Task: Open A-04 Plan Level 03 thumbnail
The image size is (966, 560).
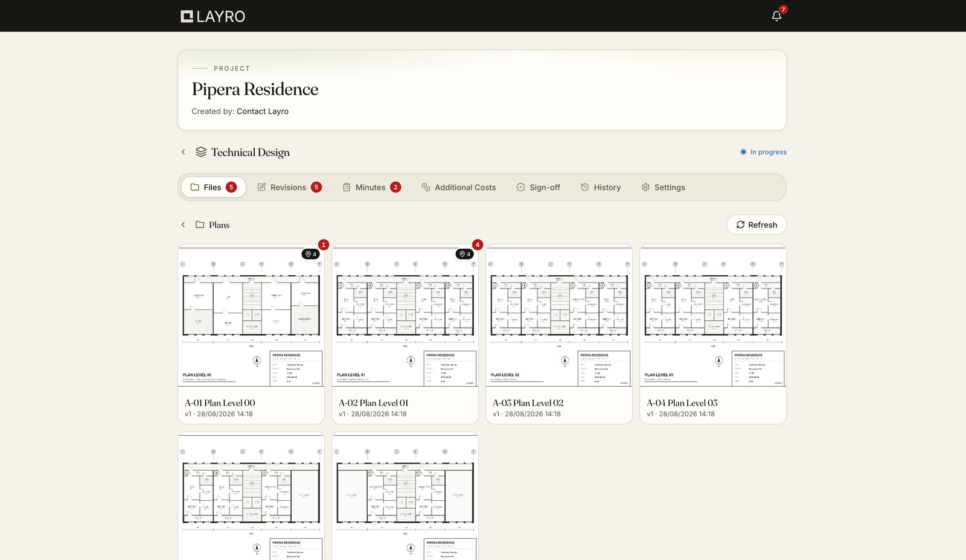Action: 713,317
